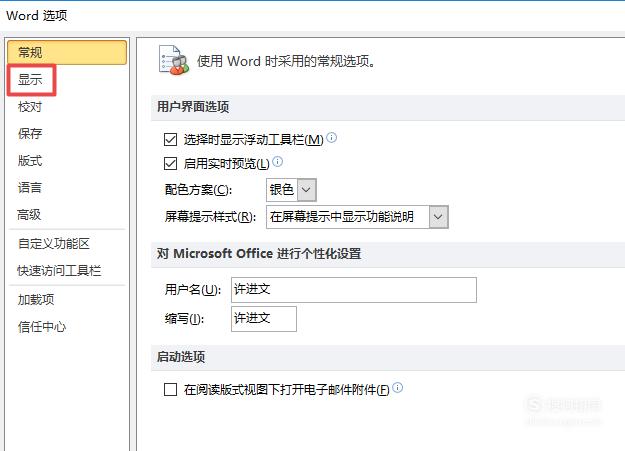This screenshot has height=451, width=625.
Task: Click the 对 Microsoft Office 进行个性化设置 header
Action: [259, 254]
